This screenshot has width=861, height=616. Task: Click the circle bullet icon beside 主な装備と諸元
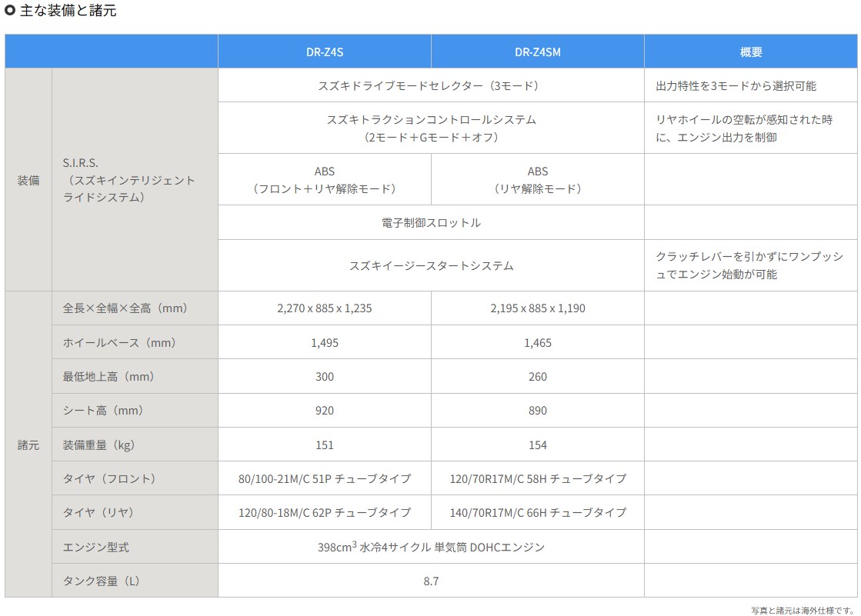point(10,12)
